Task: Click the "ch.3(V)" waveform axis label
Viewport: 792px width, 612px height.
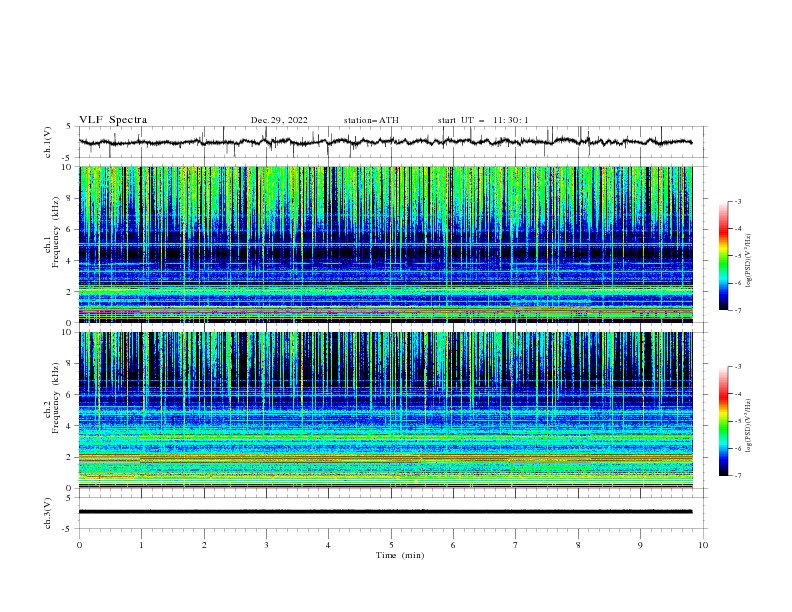Action: click(48, 513)
